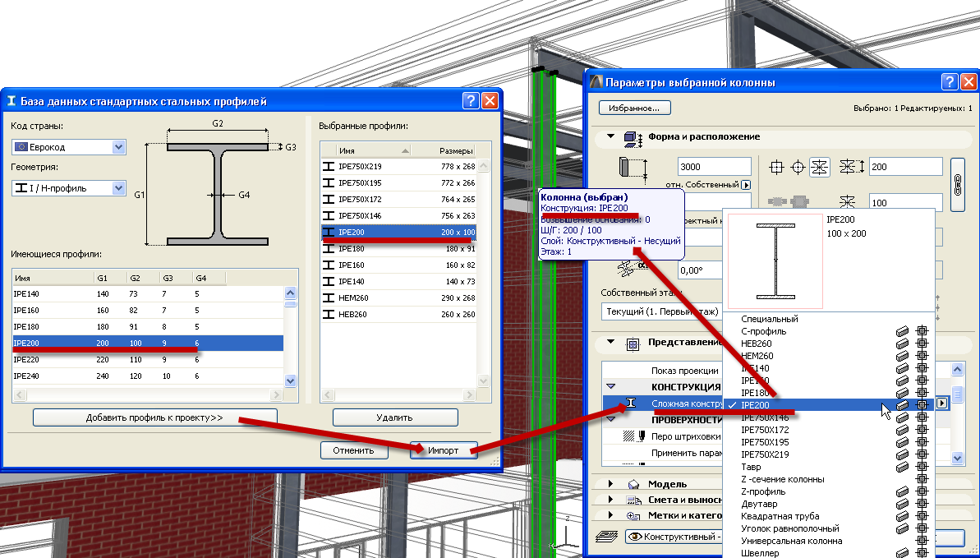This screenshot has width=980, height=558.
Task: Click rotation angle field showing 0,00°
Action: click(699, 270)
